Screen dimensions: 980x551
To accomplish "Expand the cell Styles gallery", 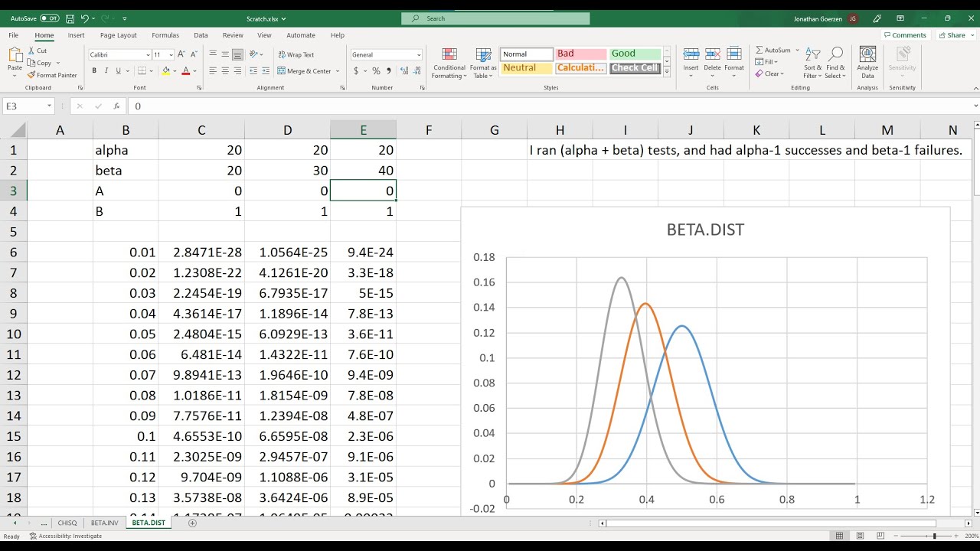I will tap(667, 72).
